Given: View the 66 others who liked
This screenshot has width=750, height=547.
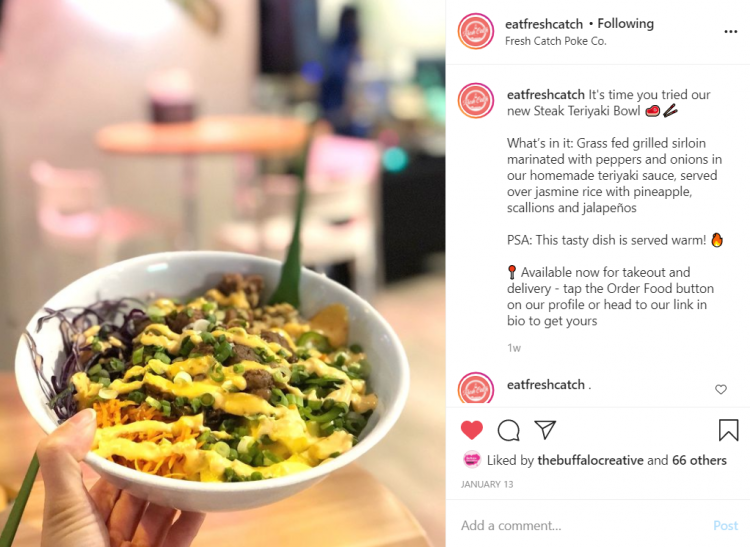Looking at the screenshot, I should point(699,460).
